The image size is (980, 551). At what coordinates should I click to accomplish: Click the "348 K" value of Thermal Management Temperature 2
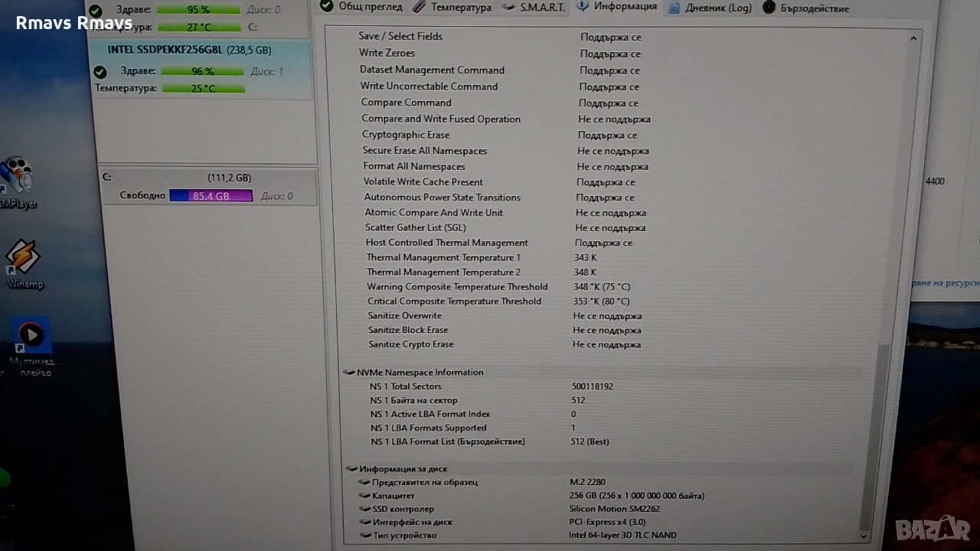(x=585, y=272)
